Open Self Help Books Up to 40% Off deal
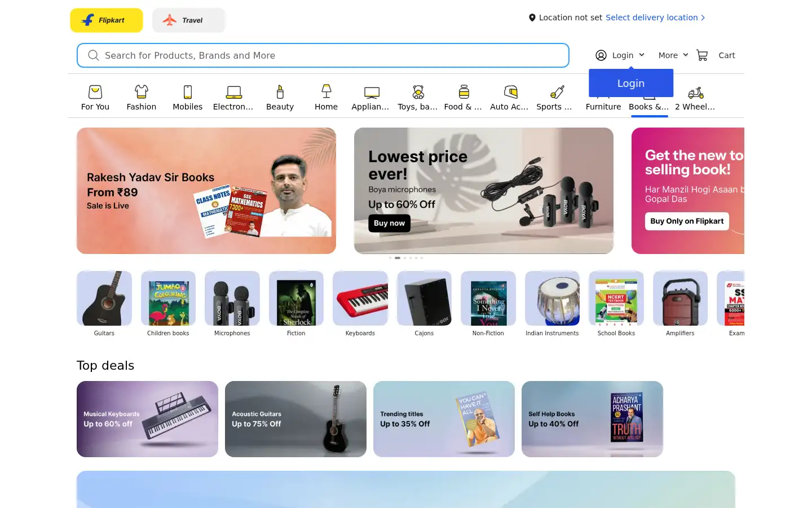Viewport: 812px width, 508px height. coord(592,419)
